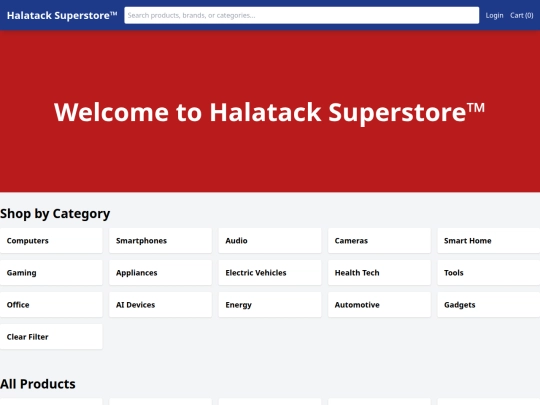Choose the Tools category
540x405 pixels.
point(489,272)
